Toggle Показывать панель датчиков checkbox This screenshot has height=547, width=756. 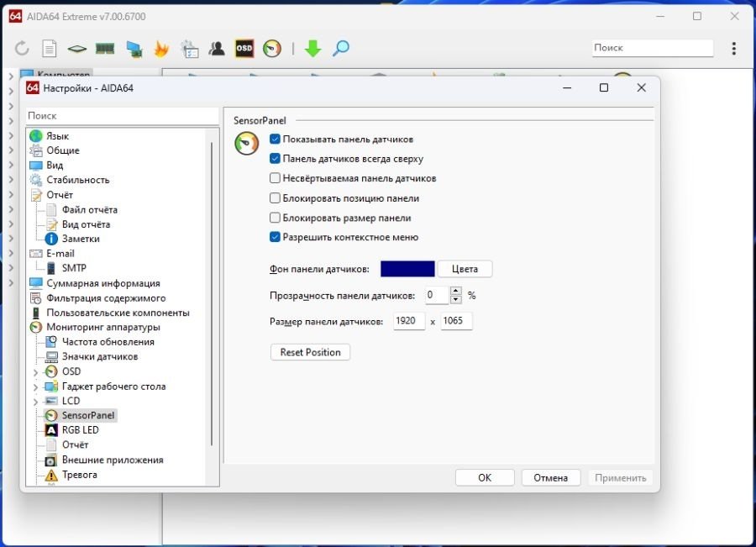coord(275,139)
